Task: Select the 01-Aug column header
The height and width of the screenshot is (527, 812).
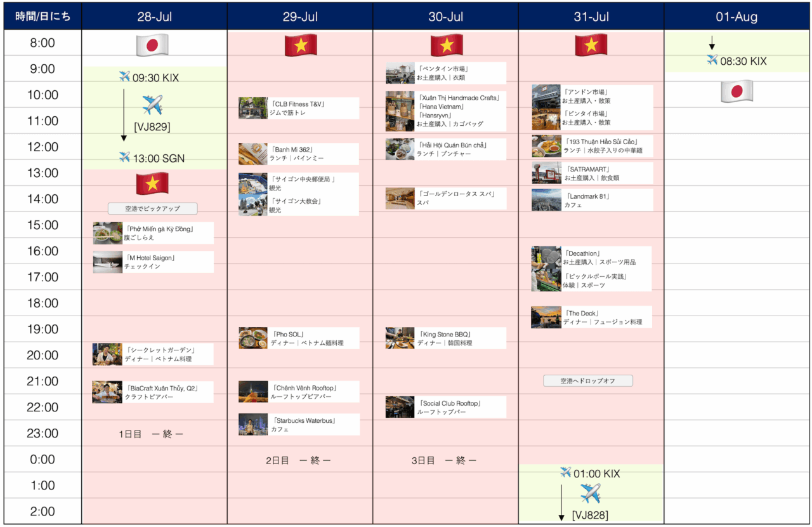Action: pyautogui.click(x=737, y=17)
